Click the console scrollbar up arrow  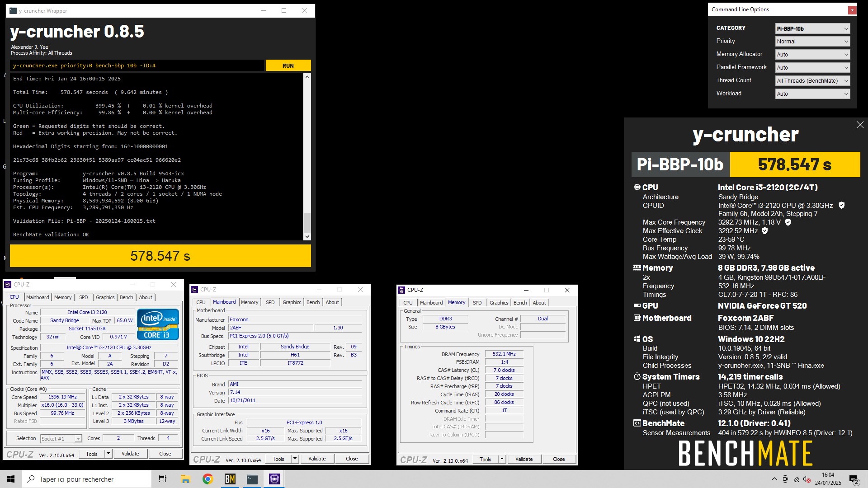pyautogui.click(x=307, y=77)
